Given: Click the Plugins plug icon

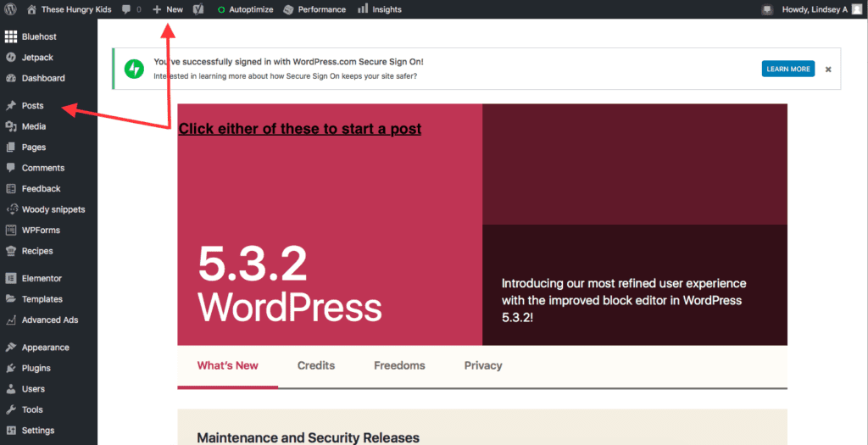Looking at the screenshot, I should click(10, 369).
